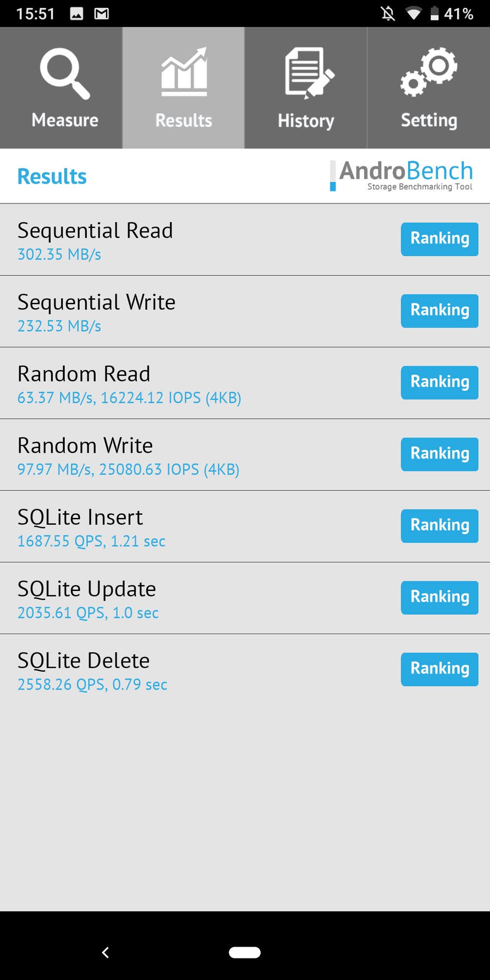Image resolution: width=490 pixels, height=980 pixels.
Task: Open the History notepad icon
Action: click(x=309, y=73)
